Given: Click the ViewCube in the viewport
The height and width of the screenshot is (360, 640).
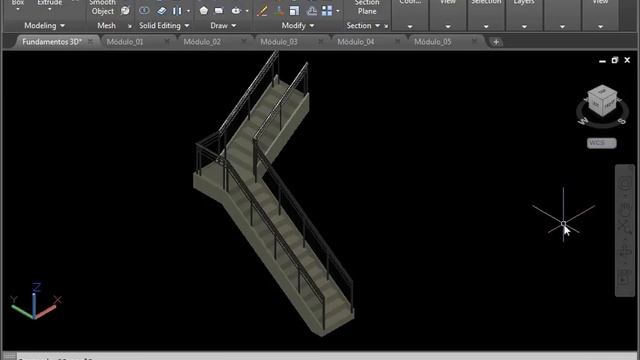Looking at the screenshot, I should 602,100.
